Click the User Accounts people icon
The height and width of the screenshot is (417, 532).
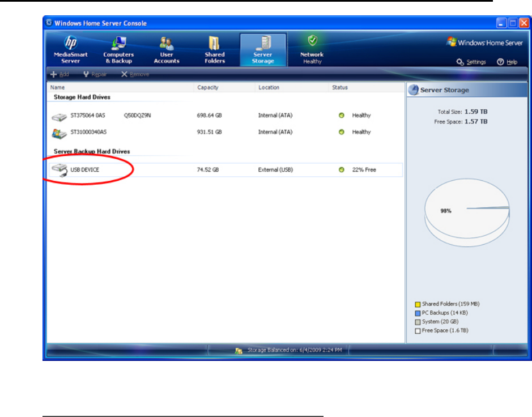[166, 43]
